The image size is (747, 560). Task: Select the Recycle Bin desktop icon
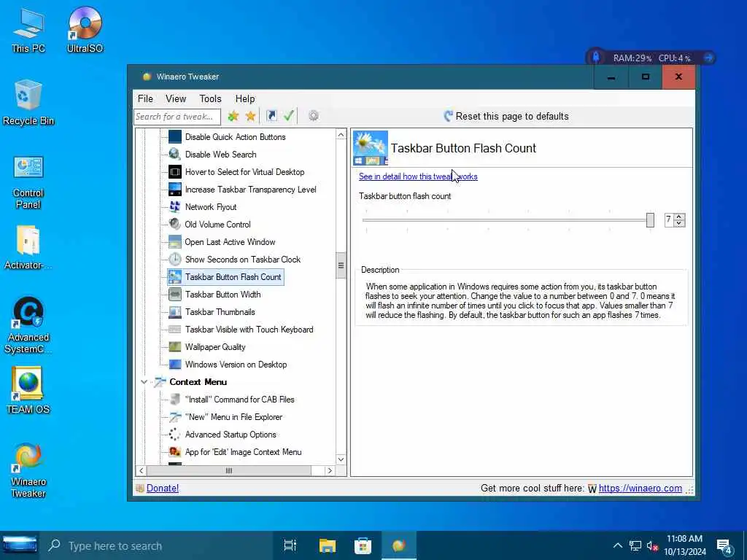[x=28, y=102]
